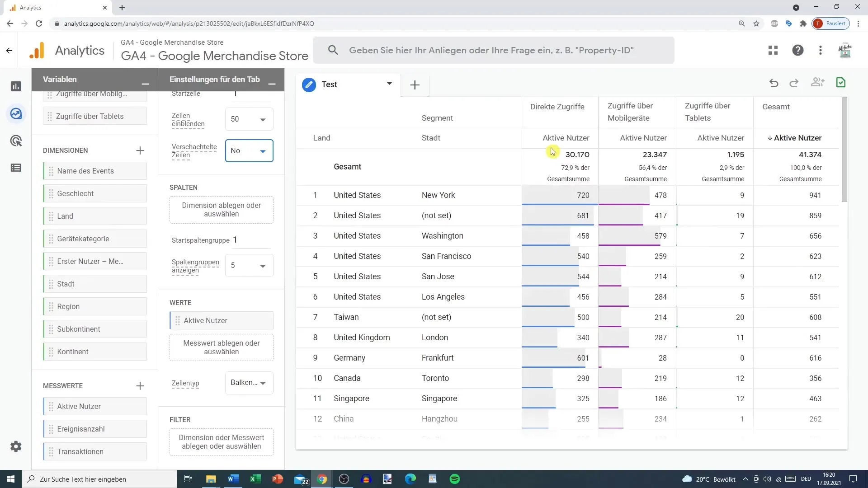Select the Name des Events dimension
Image resolution: width=868 pixels, height=488 pixels.
95,171
